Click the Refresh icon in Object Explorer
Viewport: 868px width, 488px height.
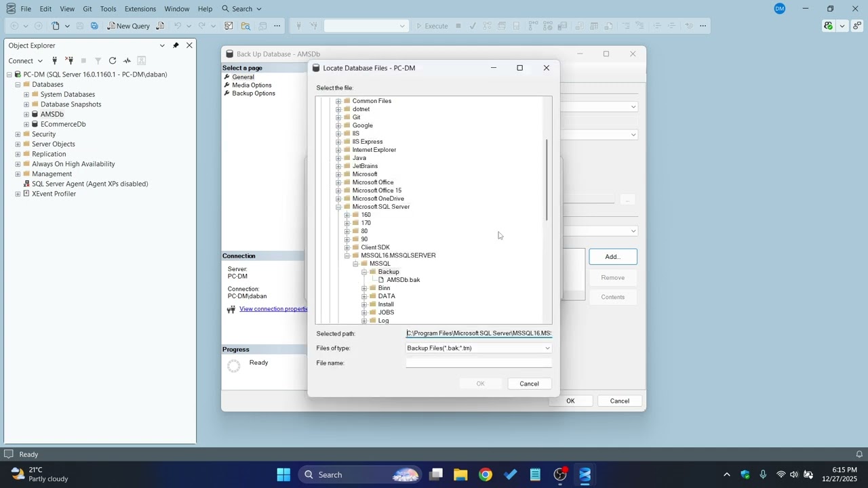pyautogui.click(x=113, y=60)
